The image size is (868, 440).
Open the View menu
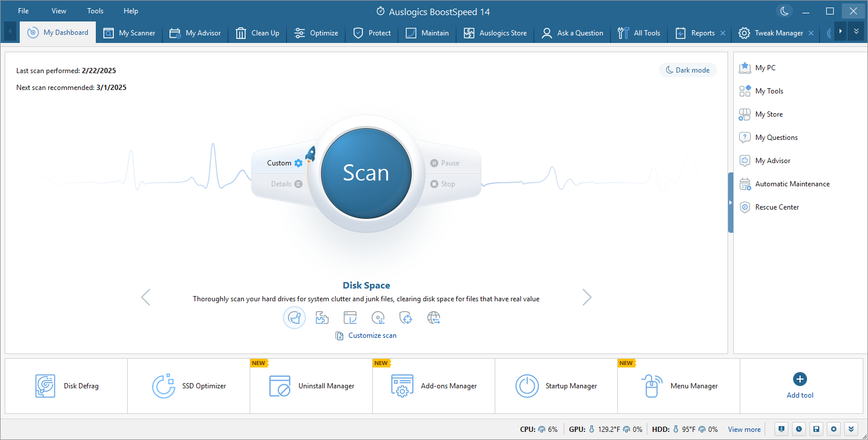coord(59,11)
